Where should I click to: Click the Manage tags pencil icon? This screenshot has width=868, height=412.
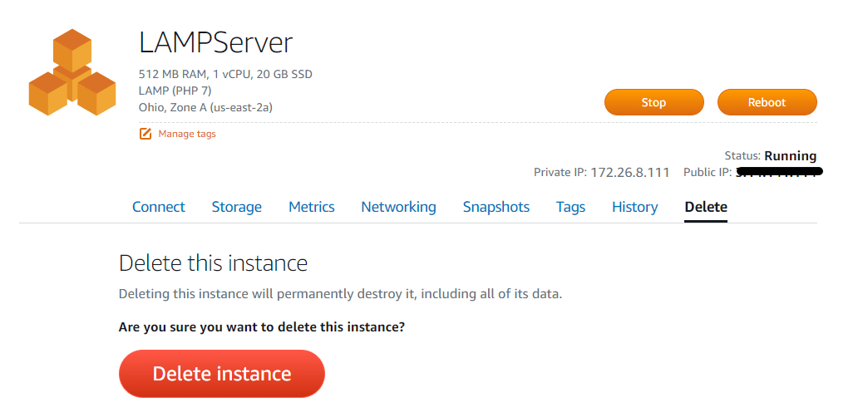point(145,134)
